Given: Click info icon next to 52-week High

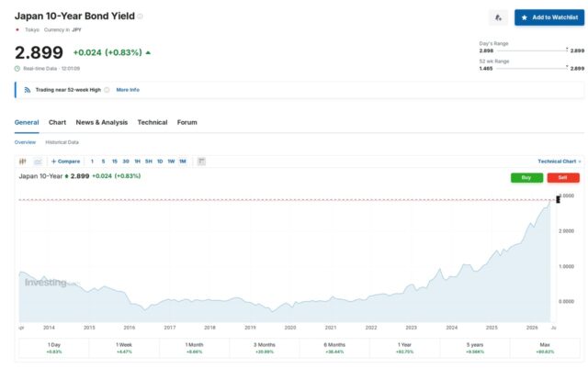Looking at the screenshot, I should click(x=107, y=90).
